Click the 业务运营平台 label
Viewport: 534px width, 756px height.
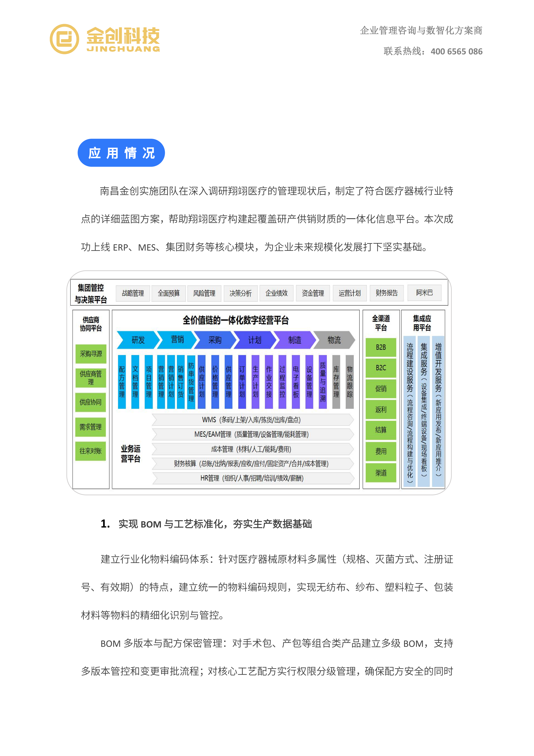tap(131, 454)
